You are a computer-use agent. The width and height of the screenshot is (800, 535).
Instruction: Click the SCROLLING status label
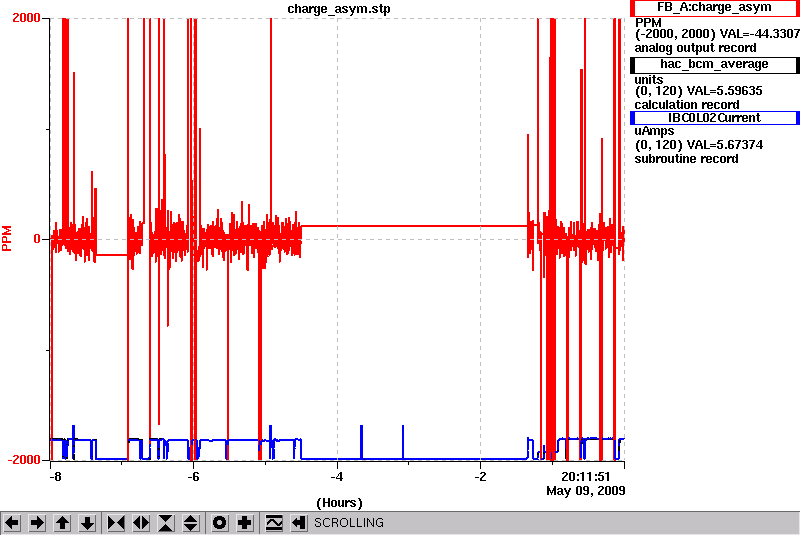point(349,523)
